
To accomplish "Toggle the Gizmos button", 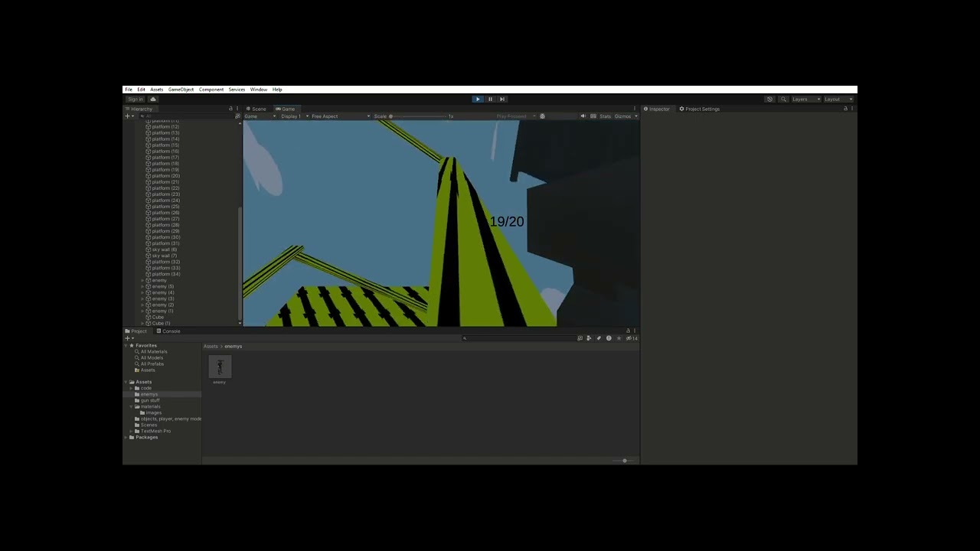I will coord(622,116).
